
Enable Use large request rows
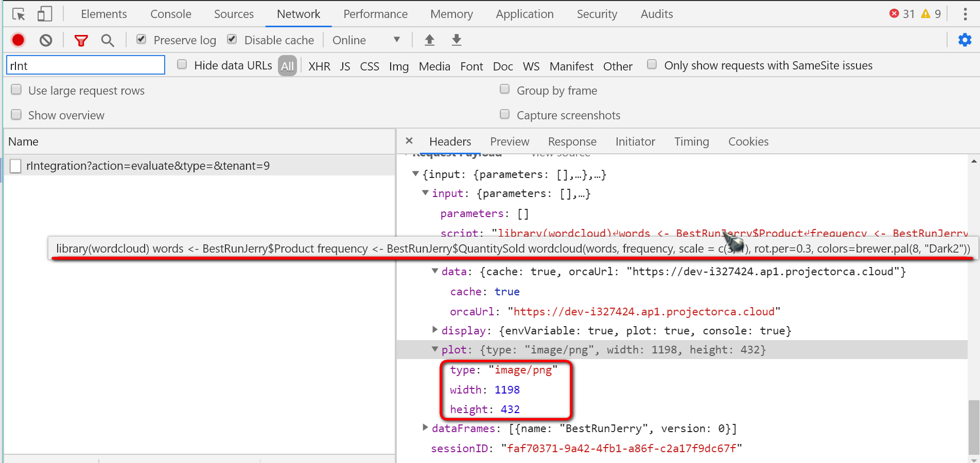(x=16, y=90)
